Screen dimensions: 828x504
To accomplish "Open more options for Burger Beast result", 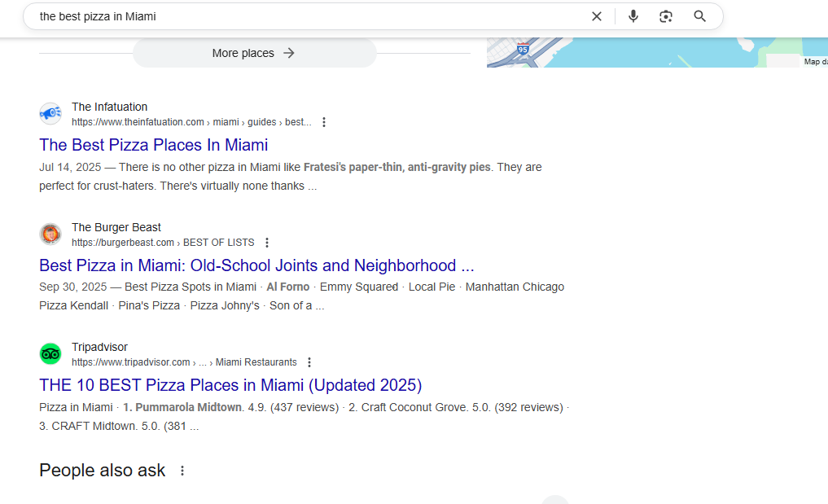I will (x=267, y=243).
